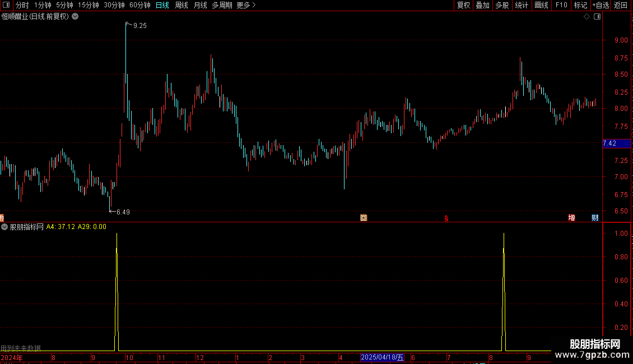Activate the 画线 drawing tools
Image resolution: width=633 pixels, height=364 pixels.
541,5
